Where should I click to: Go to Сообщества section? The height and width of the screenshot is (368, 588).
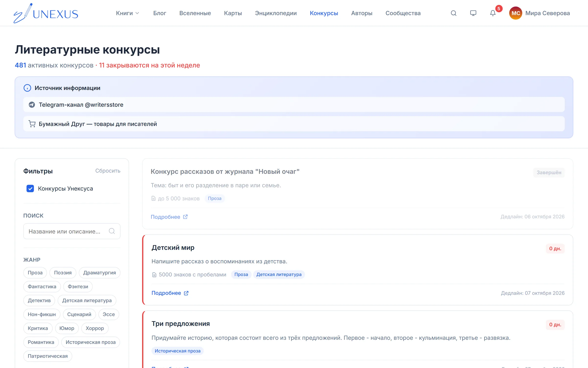click(403, 13)
